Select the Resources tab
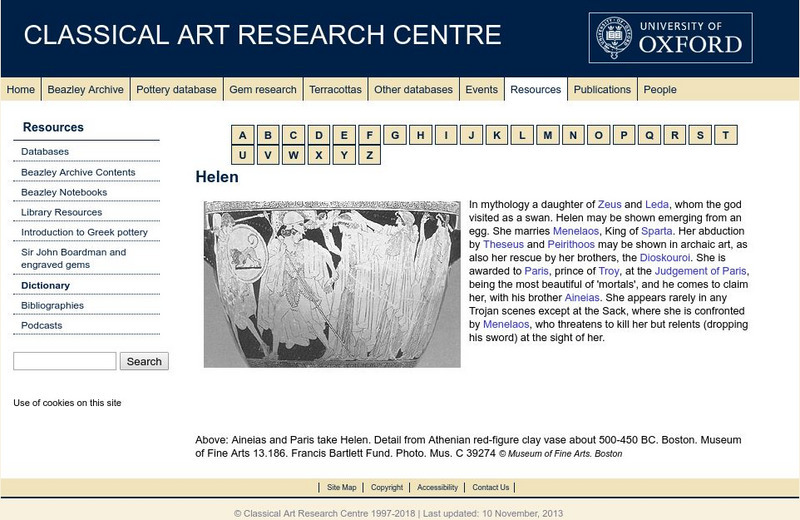Screen dimensions: 800x520 tap(535, 90)
